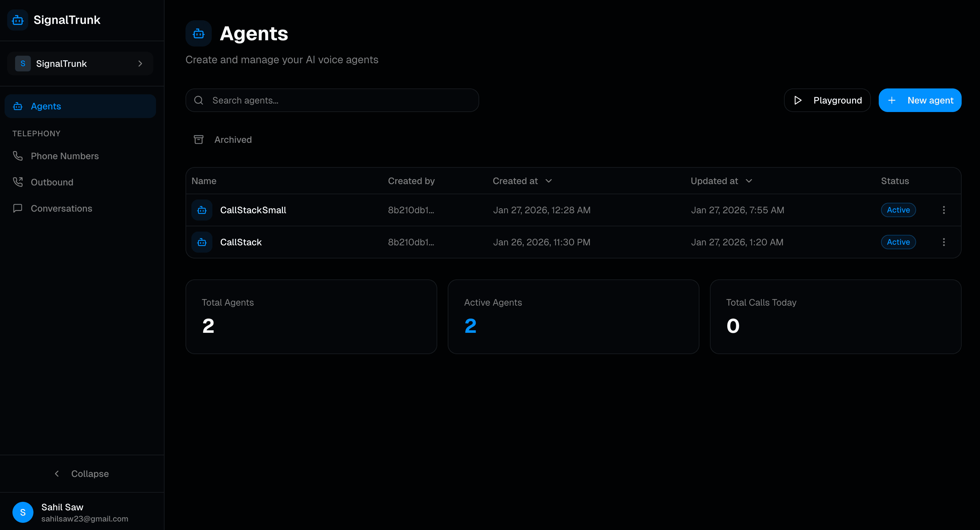Viewport: 980px width, 530px height.
Task: Open the Updated at sort dropdown
Action: click(x=749, y=181)
